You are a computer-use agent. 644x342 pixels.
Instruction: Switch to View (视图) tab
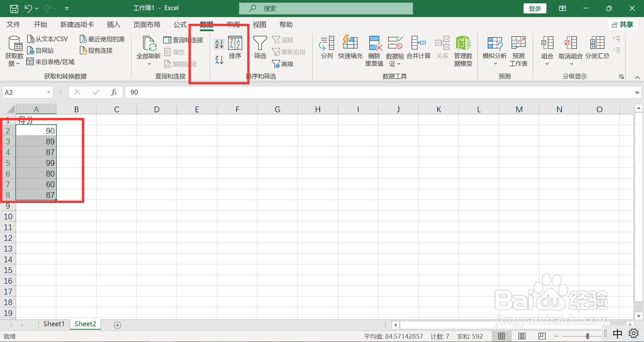click(x=259, y=24)
